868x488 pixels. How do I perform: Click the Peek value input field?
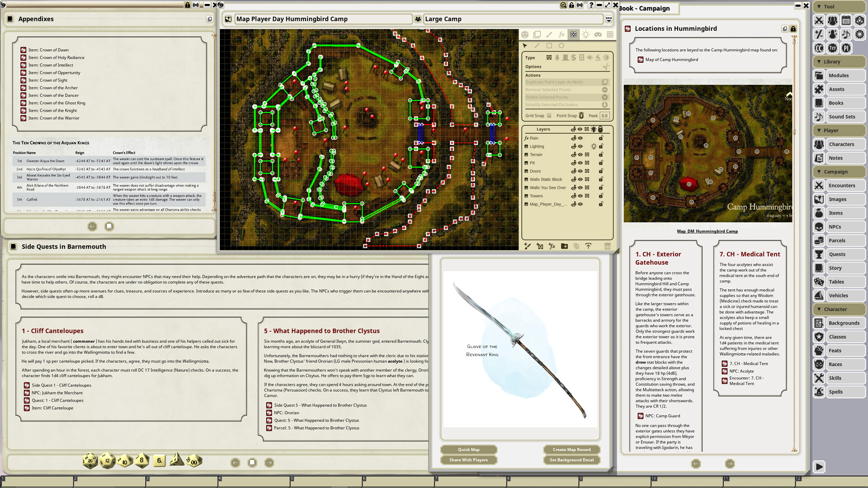[604, 116]
